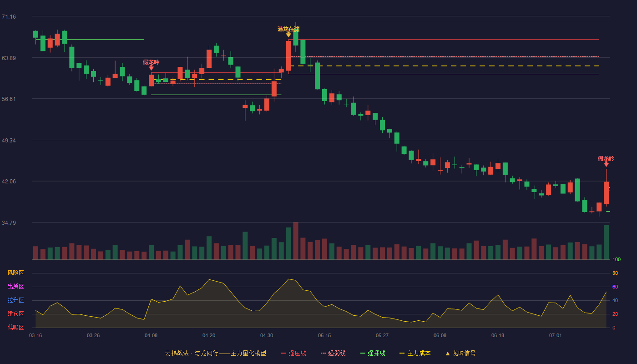The width and height of the screenshot is (637, 364).
Task: Click the orange 80 indicator scale value
Action: (x=615, y=273)
